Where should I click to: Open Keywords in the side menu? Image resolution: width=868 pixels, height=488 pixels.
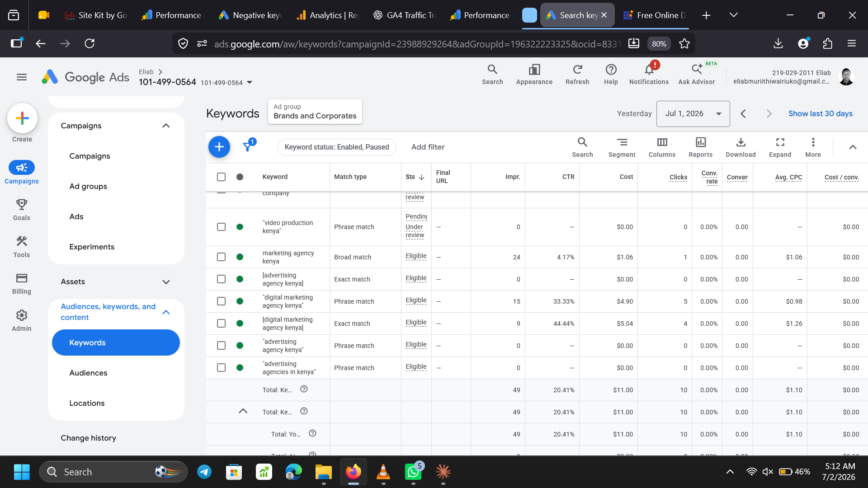tap(116, 343)
